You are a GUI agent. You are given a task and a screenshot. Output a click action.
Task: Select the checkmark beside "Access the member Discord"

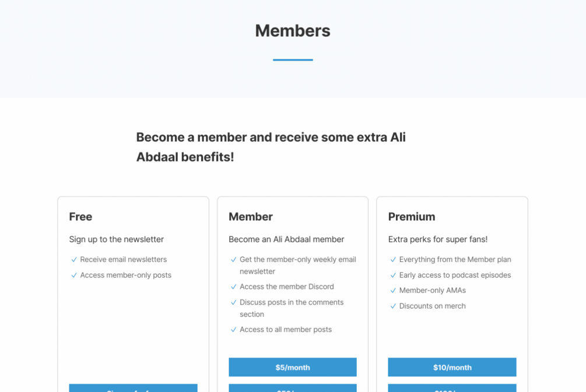234,287
